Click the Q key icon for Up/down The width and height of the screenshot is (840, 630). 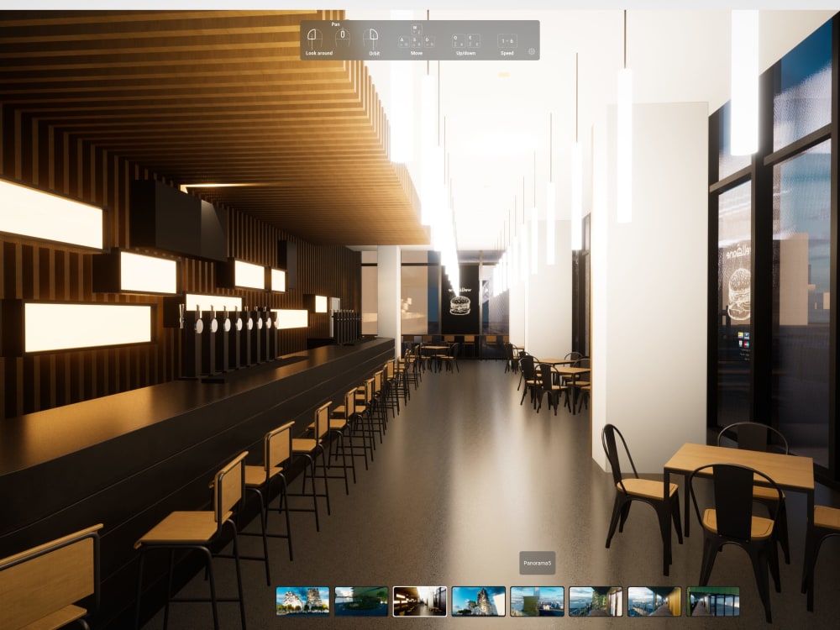point(459,40)
